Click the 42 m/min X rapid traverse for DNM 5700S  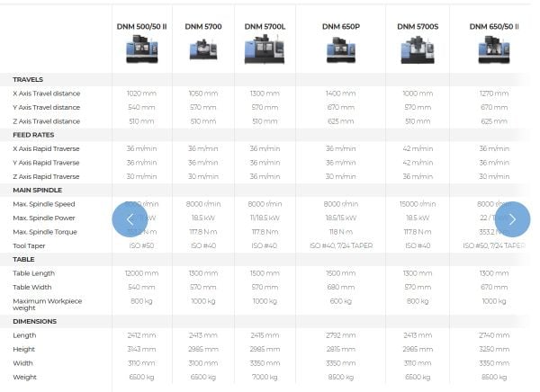click(418, 148)
